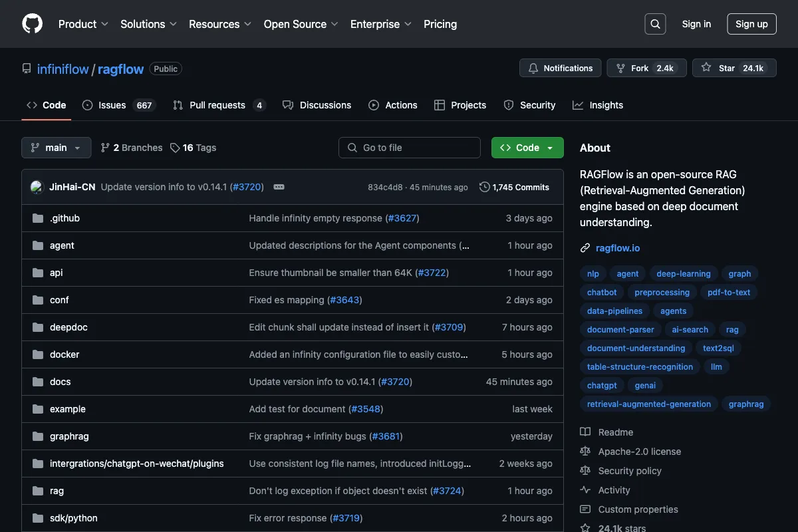Click the api folder icon

tap(38, 273)
